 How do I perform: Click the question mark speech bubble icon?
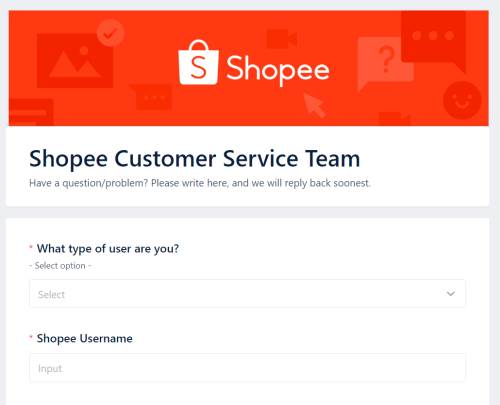pos(383,63)
